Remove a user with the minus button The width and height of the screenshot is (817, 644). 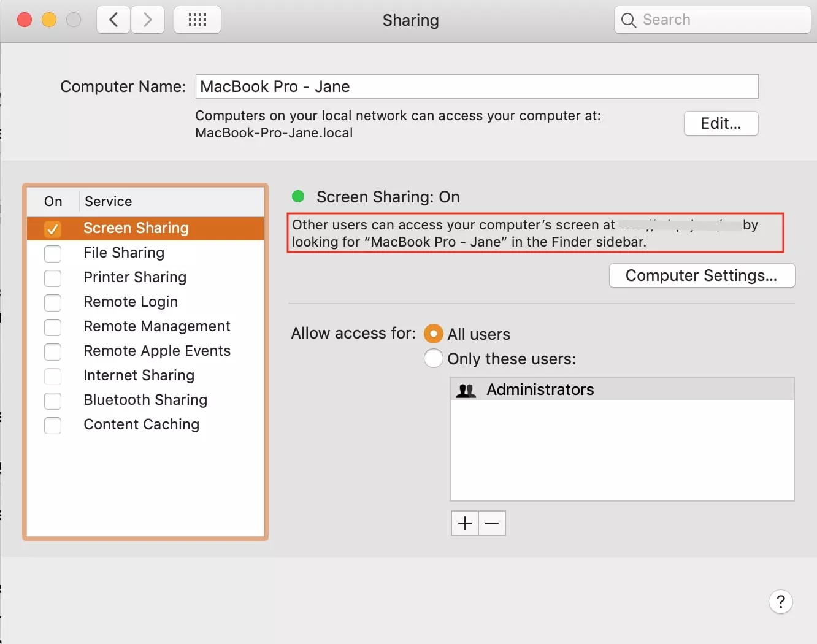click(x=492, y=523)
